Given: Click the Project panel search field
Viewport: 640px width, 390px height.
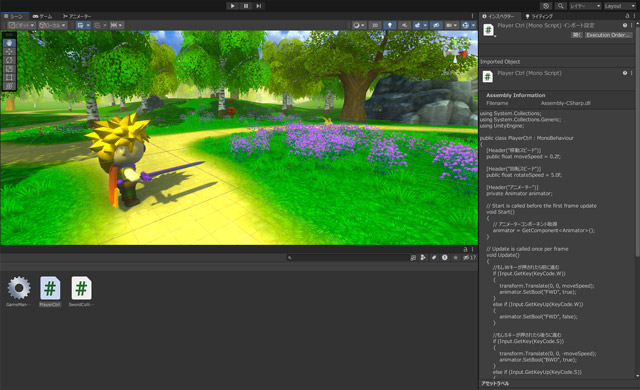Looking at the screenshot, I should (347, 257).
